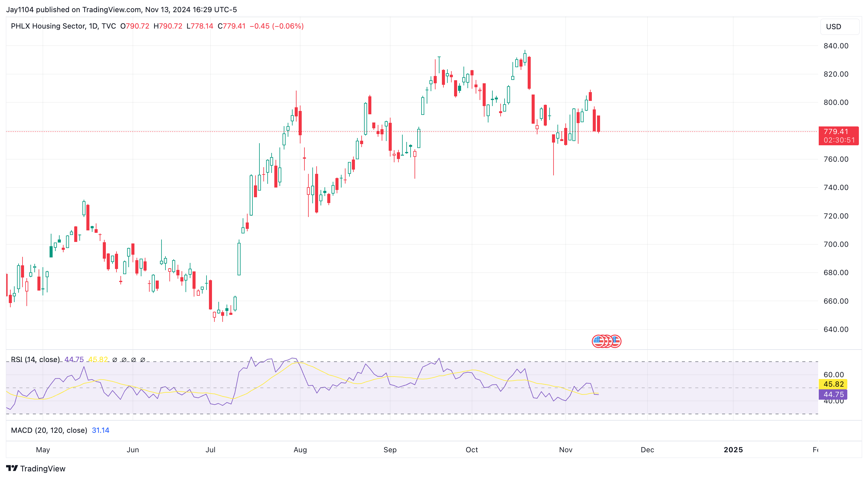Click the Nov label on time axis
This screenshot has height=479, width=868.
(566, 450)
